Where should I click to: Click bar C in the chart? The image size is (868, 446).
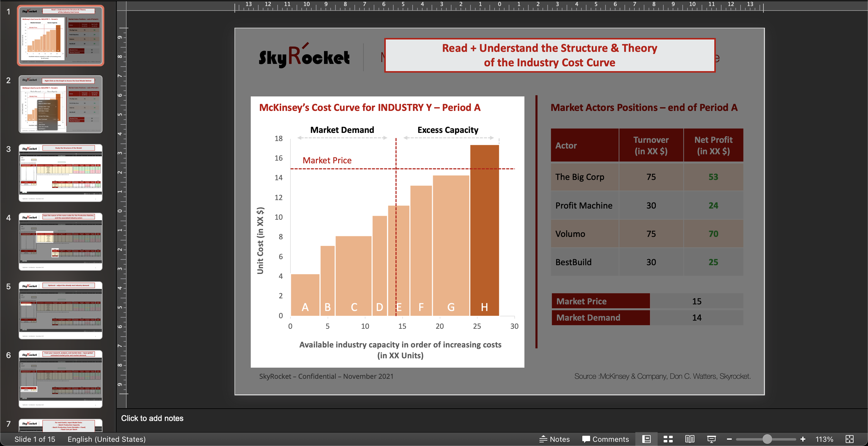(x=354, y=276)
